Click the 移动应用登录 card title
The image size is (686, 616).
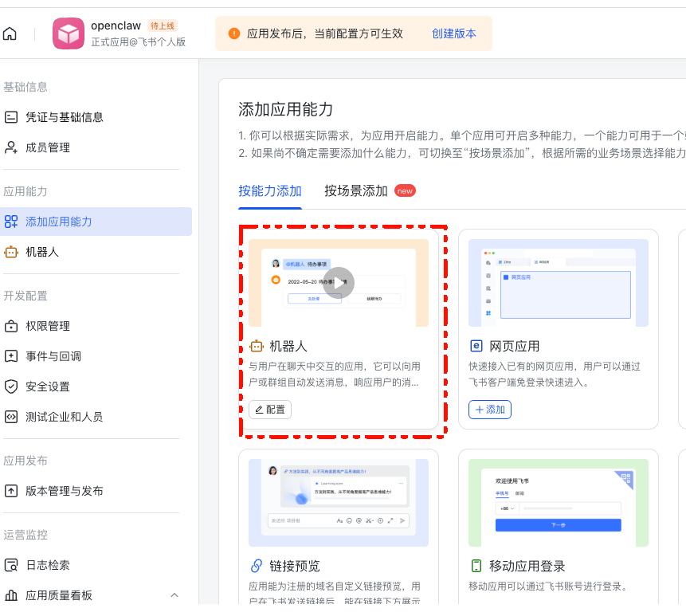(x=527, y=566)
